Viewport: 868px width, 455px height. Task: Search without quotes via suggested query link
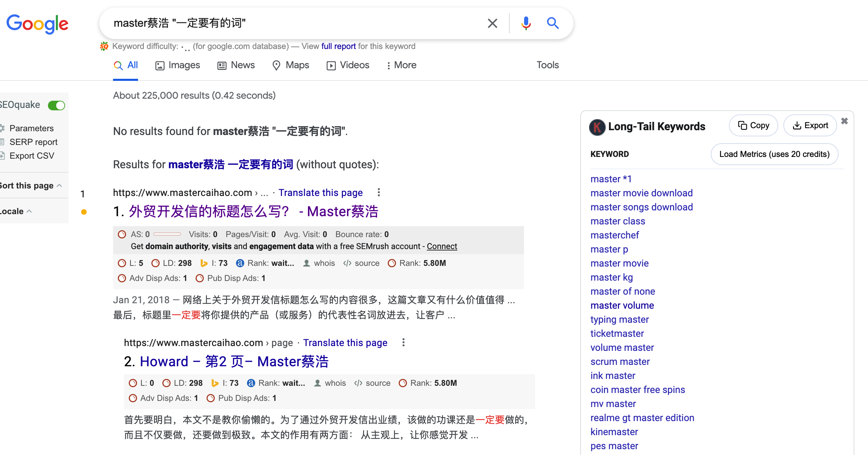tap(231, 164)
